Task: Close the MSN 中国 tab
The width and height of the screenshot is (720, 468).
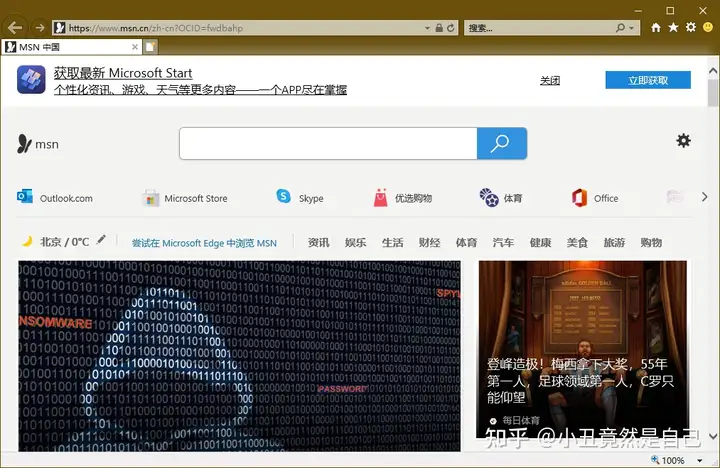Action: pos(135,47)
